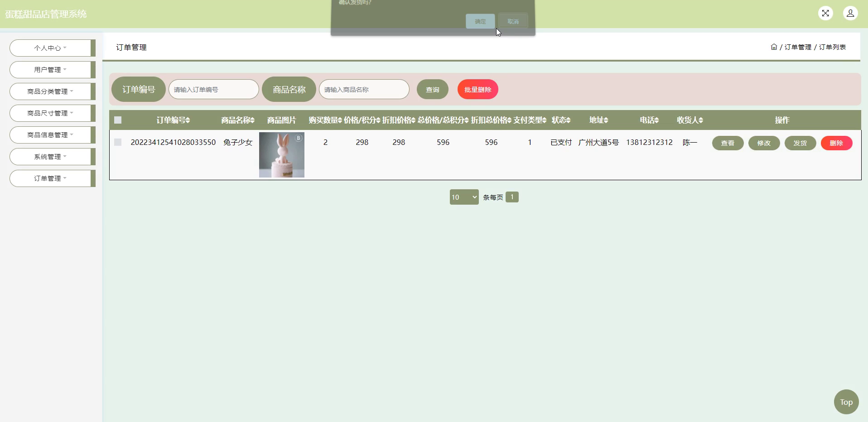Open the 兔子少女 product image thumbnail
This screenshot has height=422, width=868.
[x=282, y=154]
